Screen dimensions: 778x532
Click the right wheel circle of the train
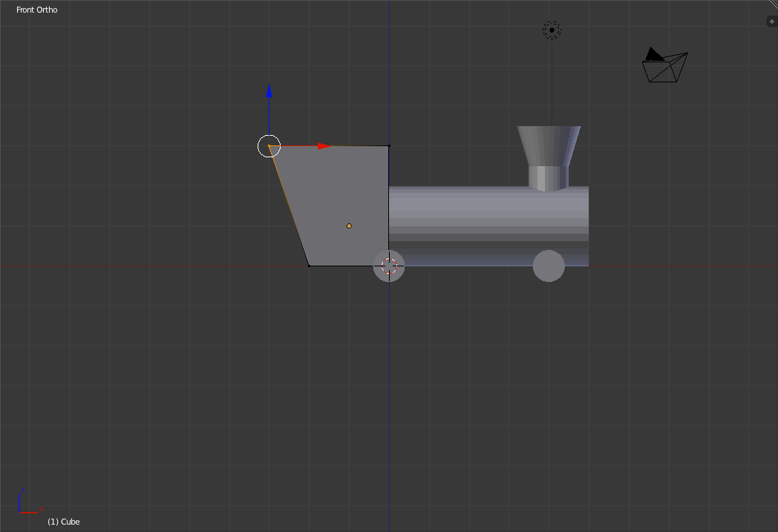(549, 266)
